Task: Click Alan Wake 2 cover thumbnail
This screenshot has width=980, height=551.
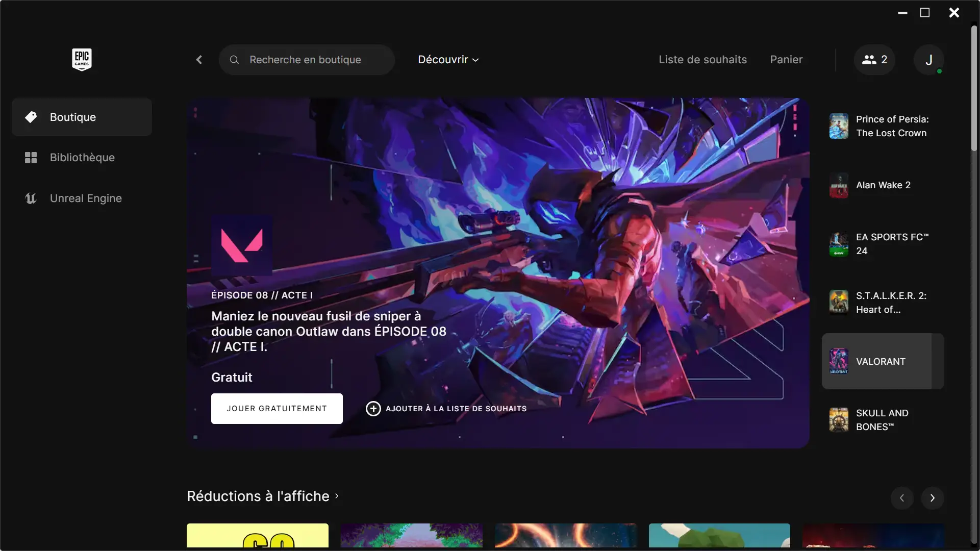Action: pos(839,185)
